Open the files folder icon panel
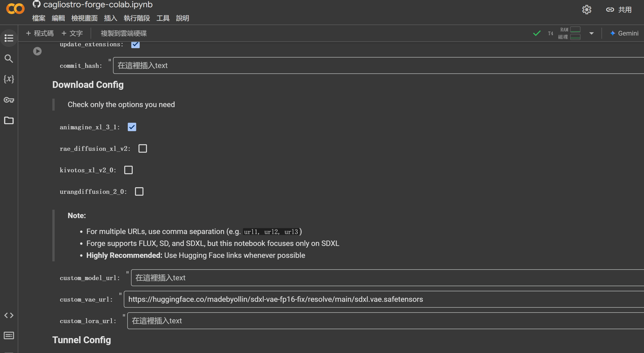Viewport: 644px width, 353px height. 9,121
